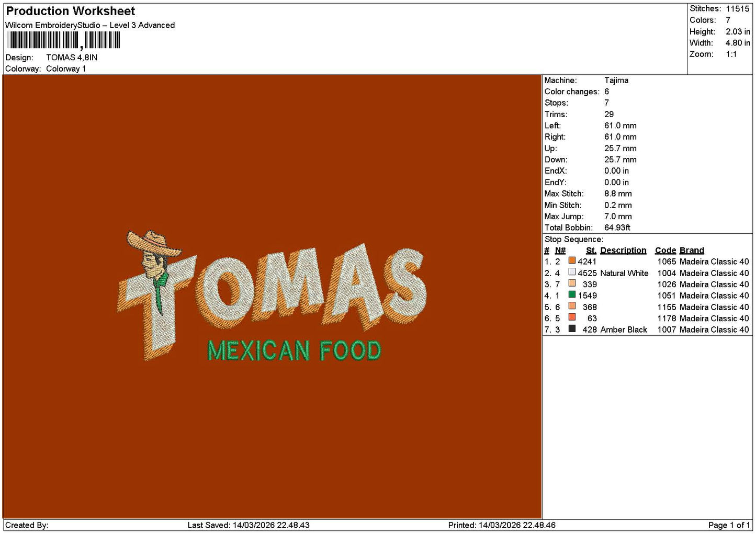756x534 pixels.
Task: Click the Down value 25.7 mm
Action: click(620, 160)
